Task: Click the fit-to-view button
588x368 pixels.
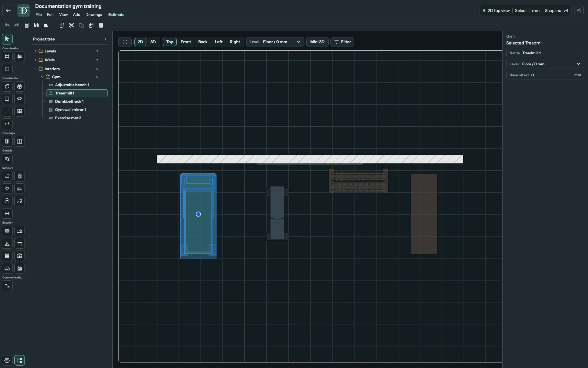Action: coord(125,42)
